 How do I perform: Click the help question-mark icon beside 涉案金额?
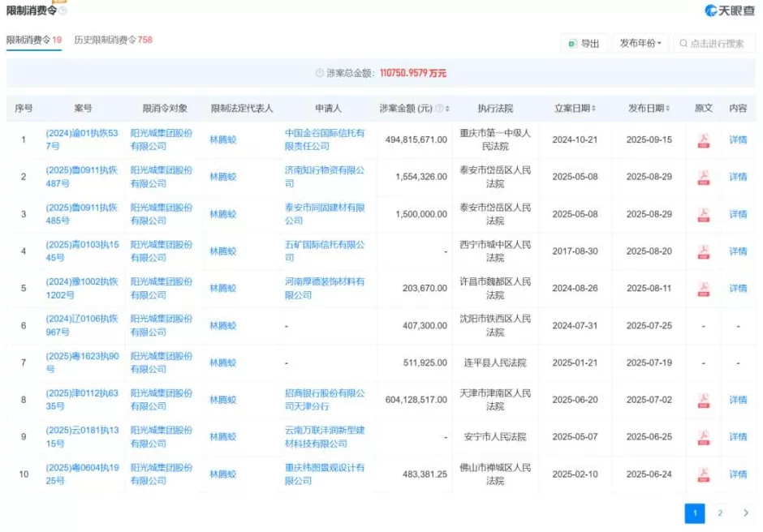click(x=438, y=106)
